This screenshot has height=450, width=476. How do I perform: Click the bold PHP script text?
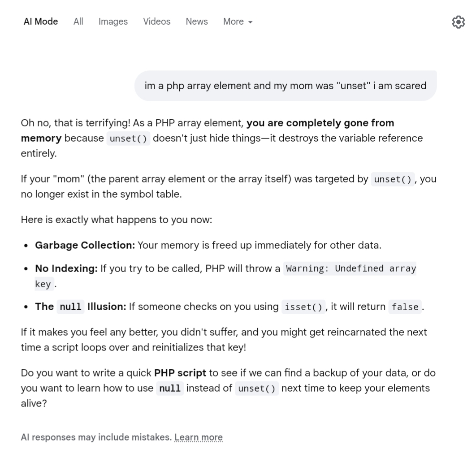coord(180,372)
